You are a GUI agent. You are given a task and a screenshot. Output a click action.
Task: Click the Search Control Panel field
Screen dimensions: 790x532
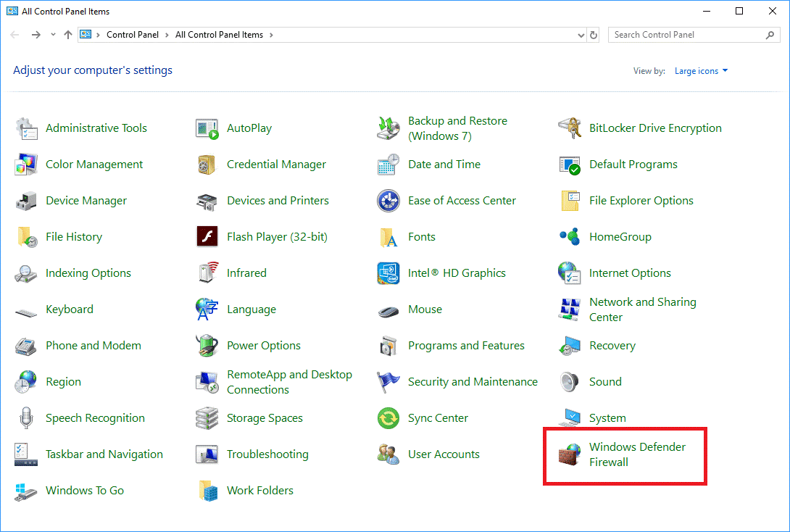pyautogui.click(x=694, y=35)
